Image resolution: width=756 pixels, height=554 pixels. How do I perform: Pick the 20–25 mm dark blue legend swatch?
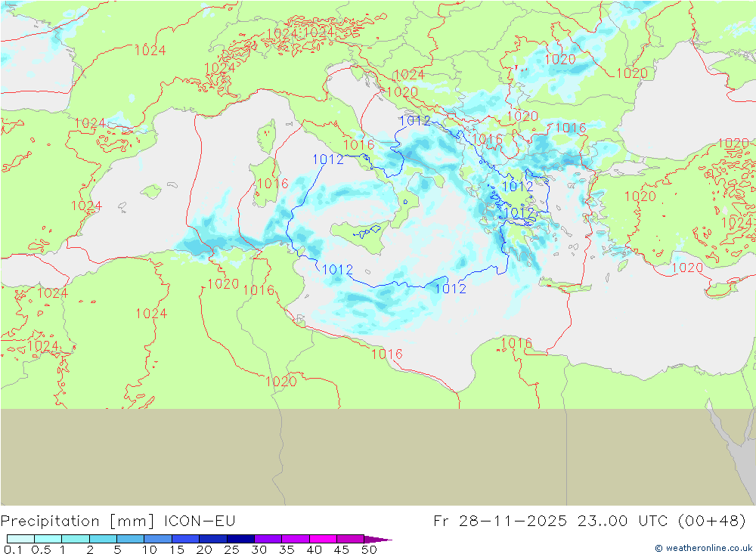click(x=212, y=539)
